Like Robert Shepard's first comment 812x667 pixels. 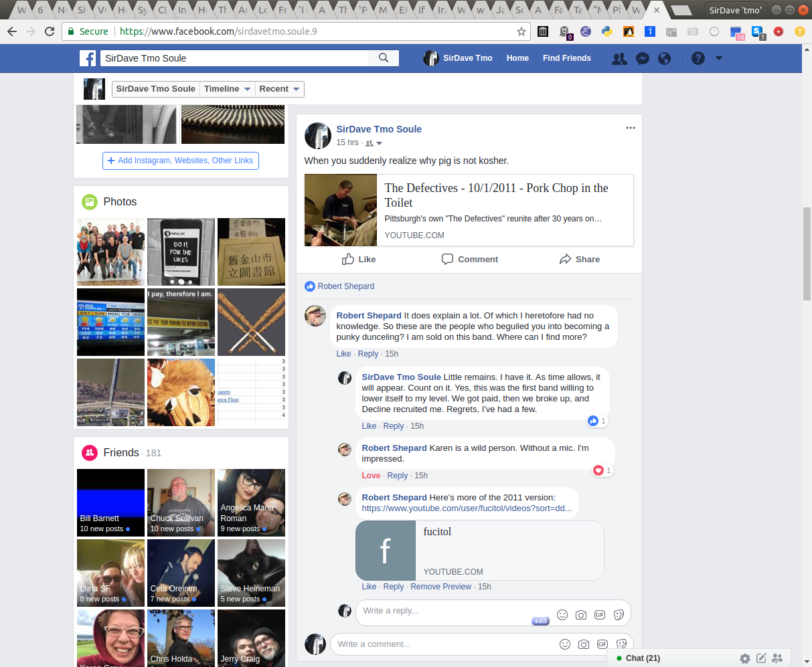(343, 354)
